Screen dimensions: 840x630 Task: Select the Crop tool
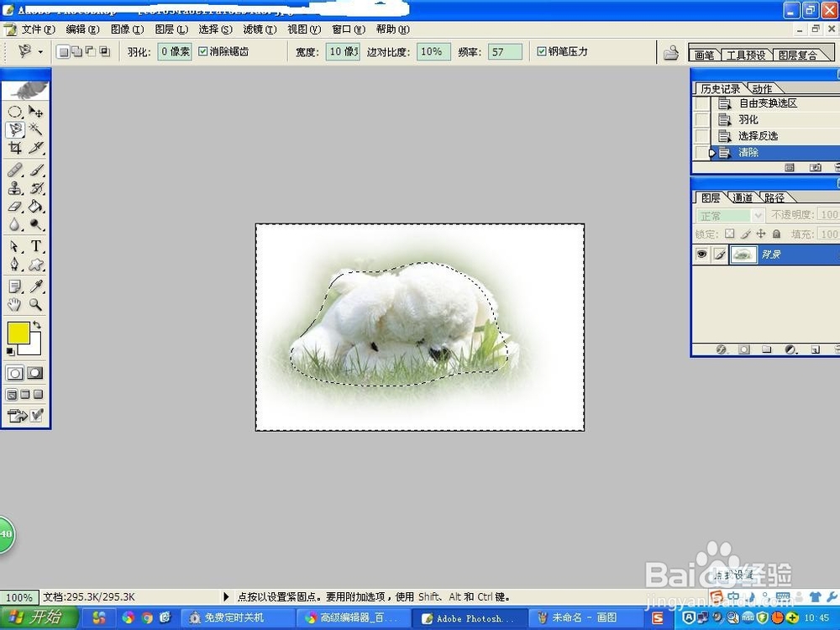[15, 147]
